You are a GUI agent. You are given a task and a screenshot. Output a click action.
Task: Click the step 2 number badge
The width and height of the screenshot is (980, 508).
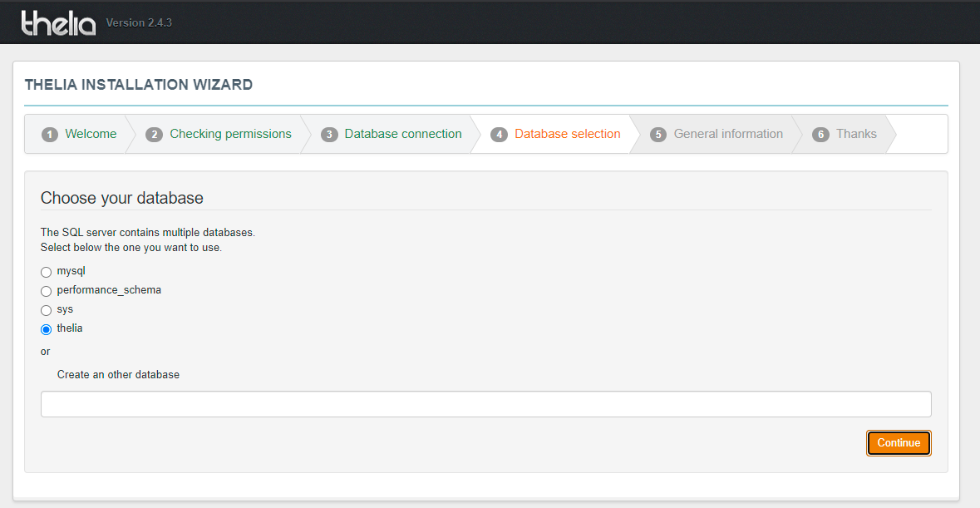tap(154, 135)
